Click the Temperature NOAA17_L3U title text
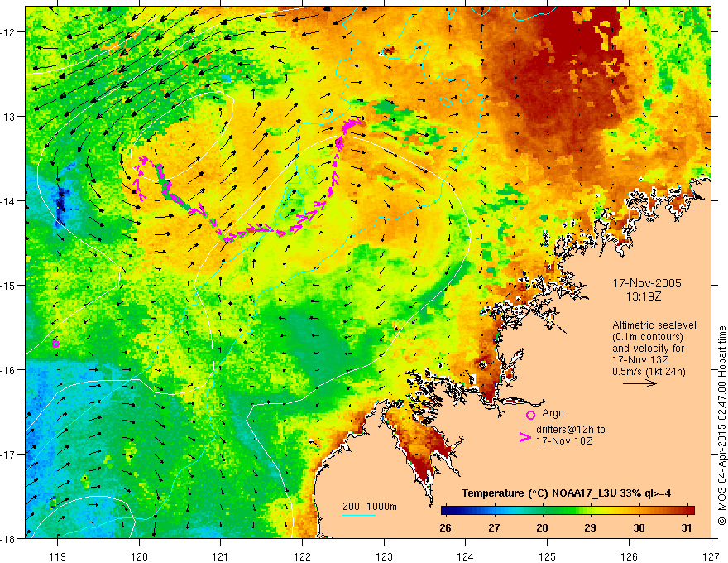 pyautogui.click(x=566, y=493)
